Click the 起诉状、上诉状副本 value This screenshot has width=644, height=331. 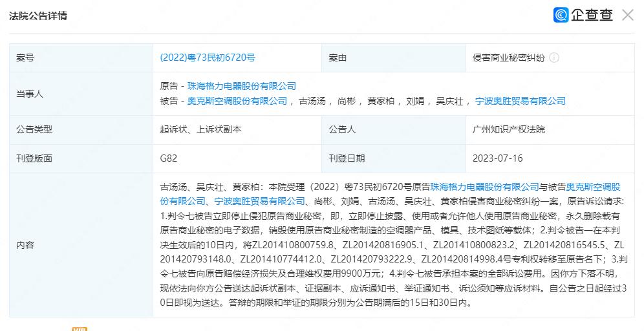point(201,129)
